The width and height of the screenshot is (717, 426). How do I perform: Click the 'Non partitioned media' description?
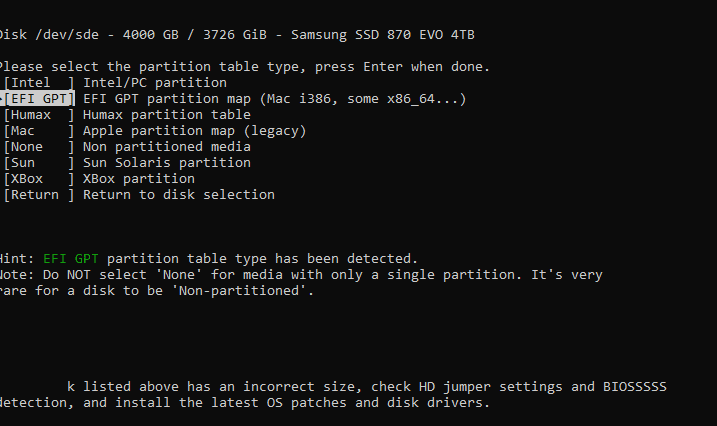[166, 147]
